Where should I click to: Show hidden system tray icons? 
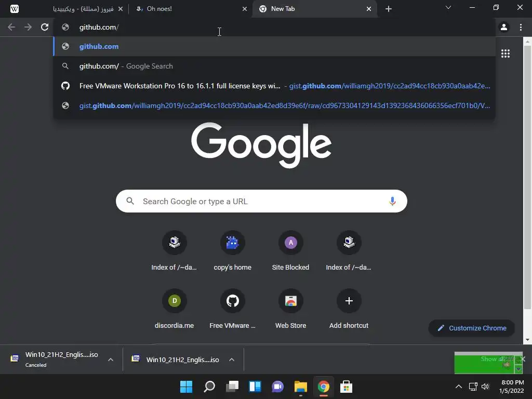[x=458, y=387]
